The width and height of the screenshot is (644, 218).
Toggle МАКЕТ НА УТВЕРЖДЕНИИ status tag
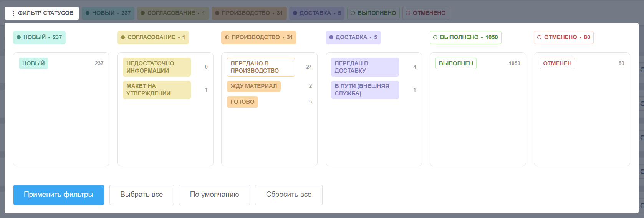(157, 90)
